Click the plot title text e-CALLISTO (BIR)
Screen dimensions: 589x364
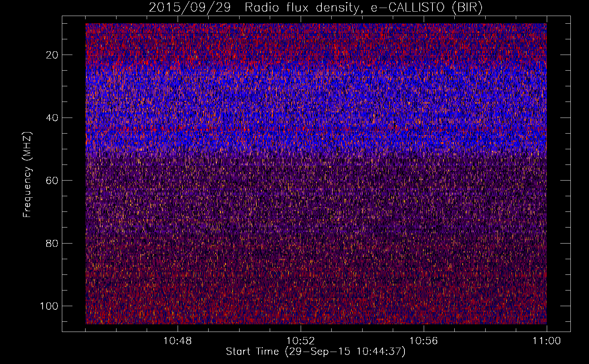427,8
